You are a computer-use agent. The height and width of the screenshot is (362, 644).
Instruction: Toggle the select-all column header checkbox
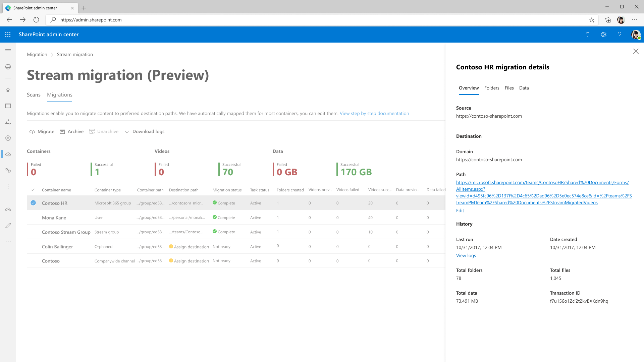[33, 190]
